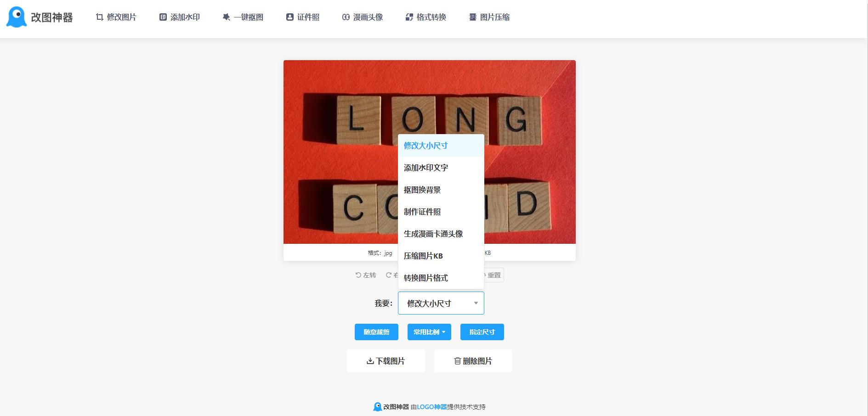Open 格式转换 format conversion icon
868x416 pixels.
(409, 17)
